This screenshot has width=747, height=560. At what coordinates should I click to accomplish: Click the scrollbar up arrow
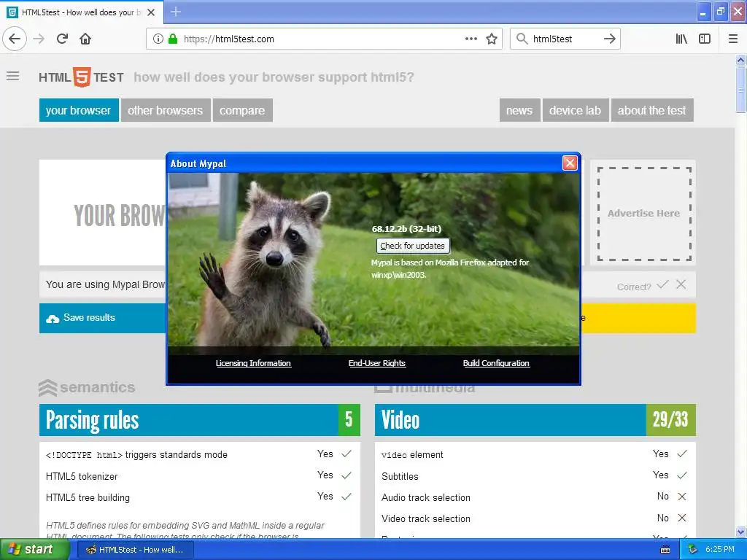coord(740,60)
